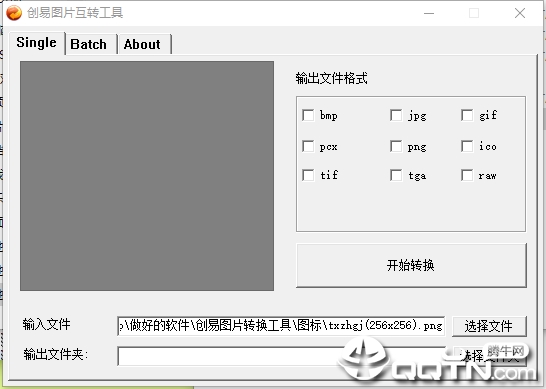Enable the ico output checkbox
The width and height of the screenshot is (546, 389).
click(x=467, y=146)
